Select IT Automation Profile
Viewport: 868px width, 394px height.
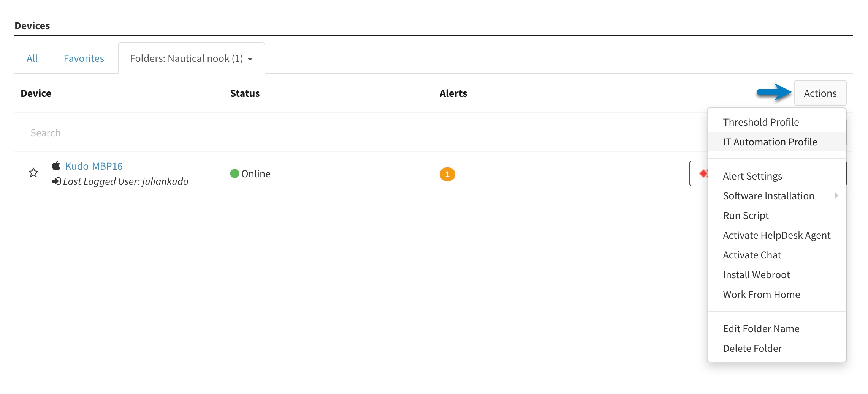click(770, 142)
